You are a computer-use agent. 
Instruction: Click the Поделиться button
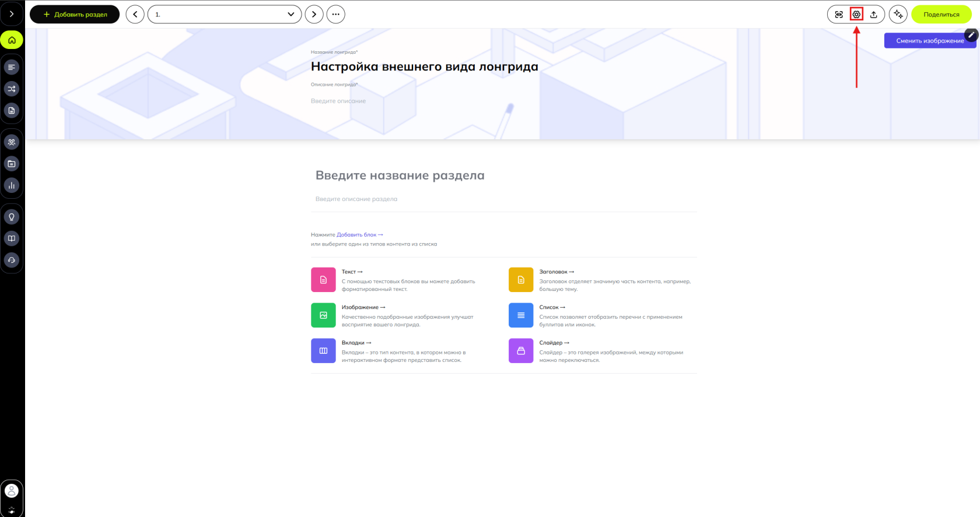[x=942, y=15]
